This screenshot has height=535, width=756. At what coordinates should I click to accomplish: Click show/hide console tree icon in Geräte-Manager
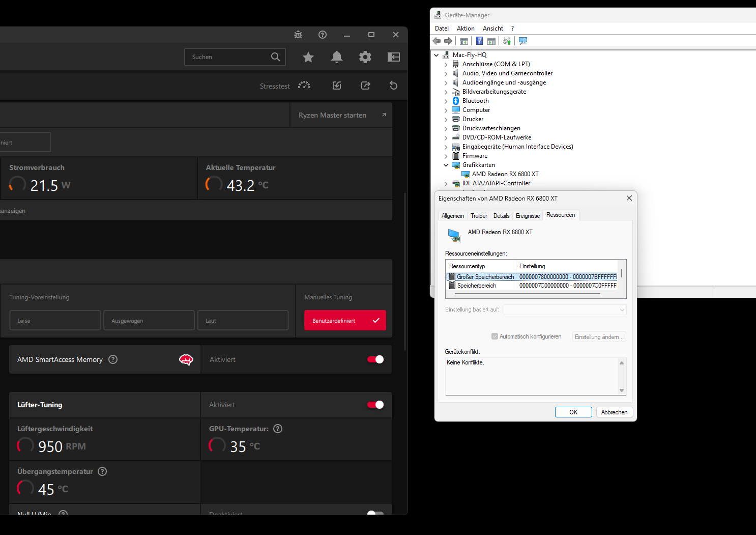pyautogui.click(x=464, y=41)
